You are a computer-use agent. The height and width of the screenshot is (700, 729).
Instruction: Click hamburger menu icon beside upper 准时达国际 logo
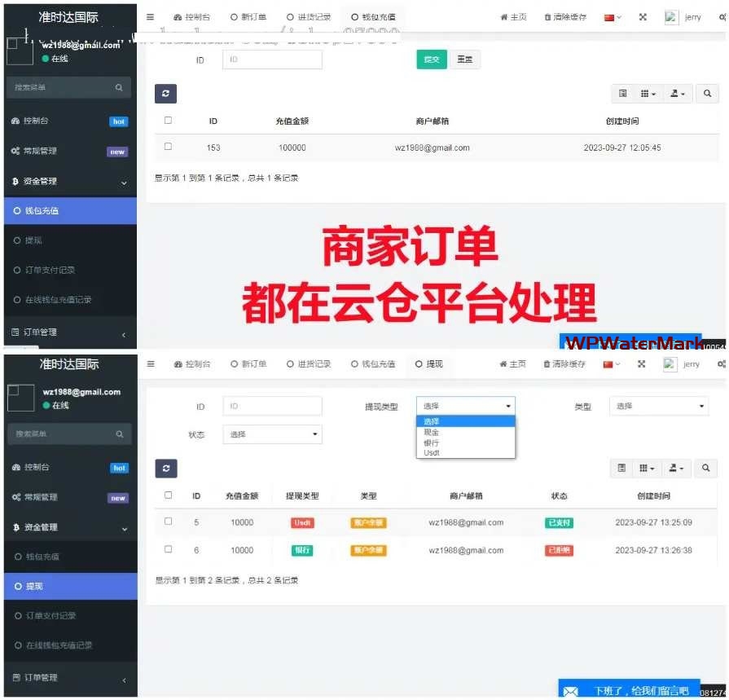point(151,17)
